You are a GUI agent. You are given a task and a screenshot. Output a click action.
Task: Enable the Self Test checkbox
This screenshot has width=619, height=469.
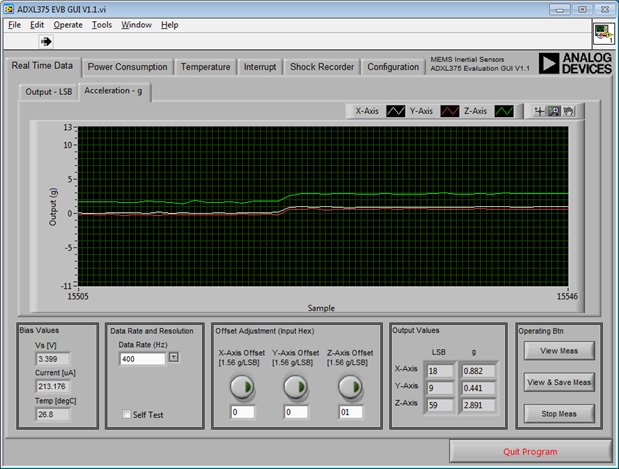tap(126, 414)
